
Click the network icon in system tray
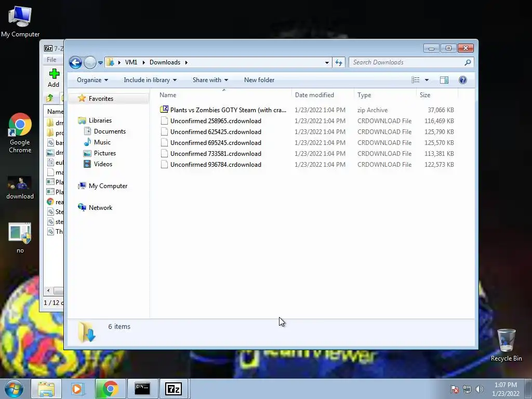(x=467, y=389)
